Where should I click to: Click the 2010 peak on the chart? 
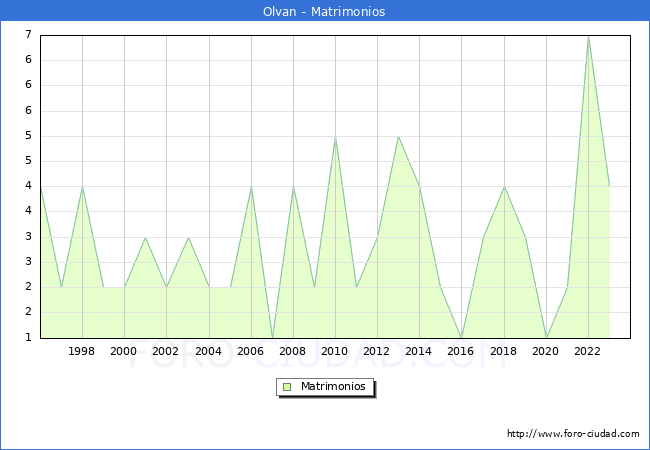pyautogui.click(x=335, y=137)
